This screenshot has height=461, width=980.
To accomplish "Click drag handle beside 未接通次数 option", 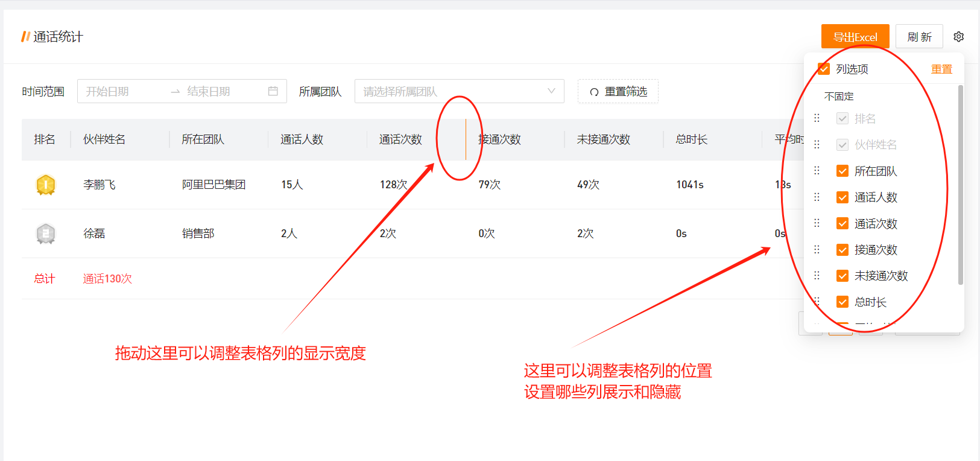I will pyautogui.click(x=817, y=276).
